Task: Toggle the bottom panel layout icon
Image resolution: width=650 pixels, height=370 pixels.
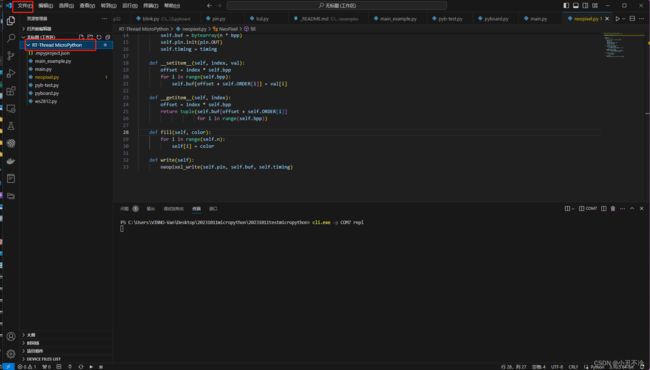Action: click(576, 5)
